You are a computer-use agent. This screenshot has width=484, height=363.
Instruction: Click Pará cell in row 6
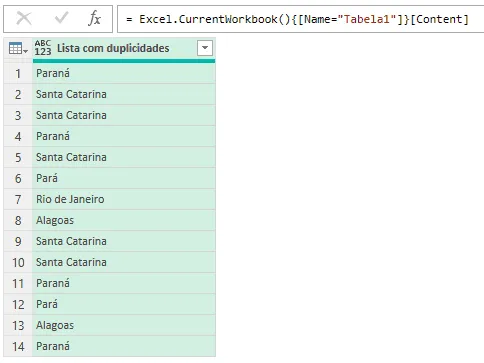point(124,178)
